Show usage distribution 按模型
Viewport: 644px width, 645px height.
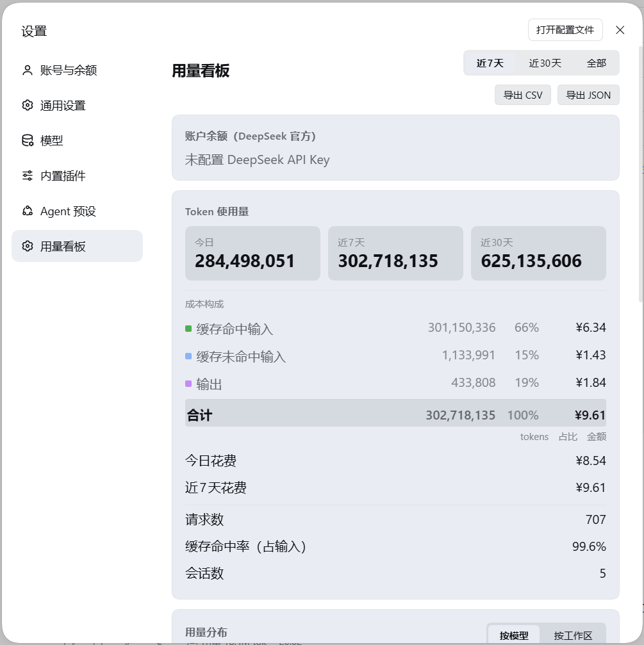(514, 635)
